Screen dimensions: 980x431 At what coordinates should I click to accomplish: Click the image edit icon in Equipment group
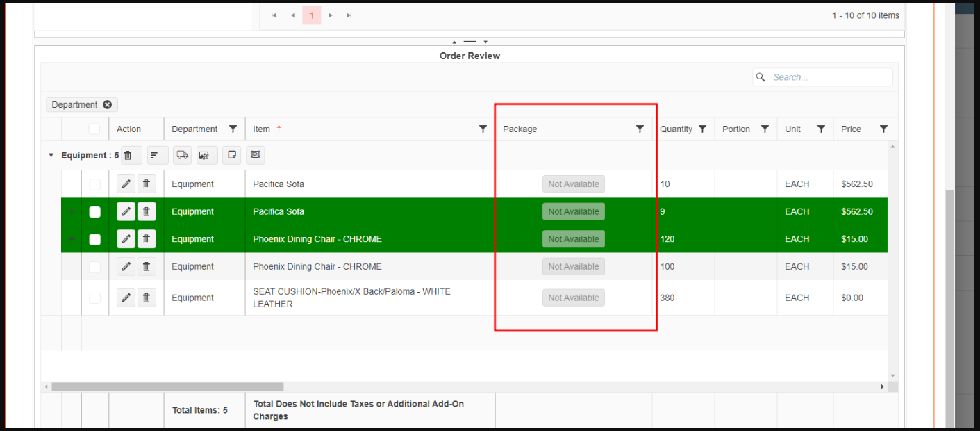[204, 156]
